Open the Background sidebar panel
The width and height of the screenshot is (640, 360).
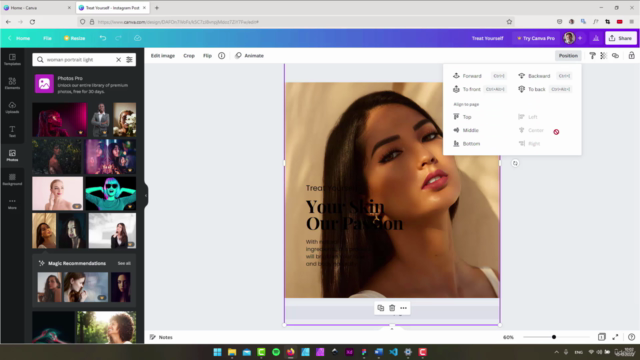point(12,179)
